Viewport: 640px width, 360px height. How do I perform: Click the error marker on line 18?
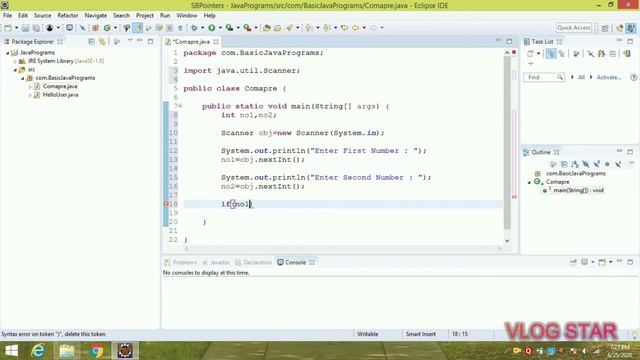click(x=166, y=204)
